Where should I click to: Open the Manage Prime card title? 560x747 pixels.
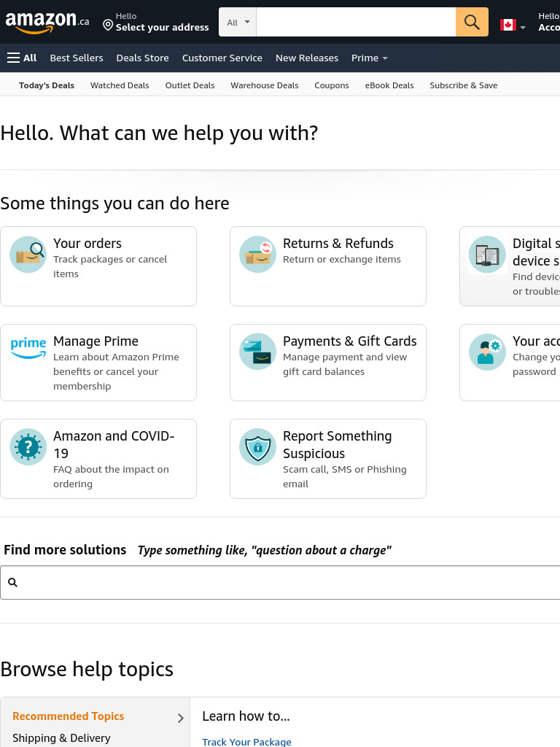pos(96,341)
